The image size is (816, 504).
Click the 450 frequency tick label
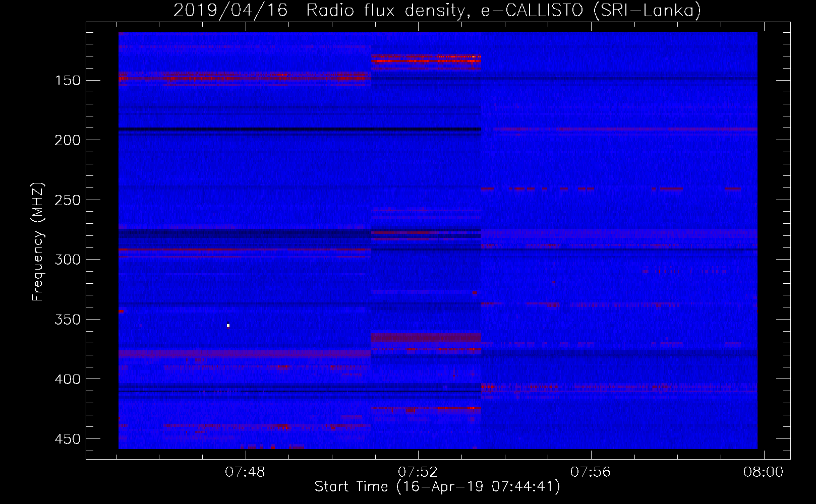(x=68, y=439)
